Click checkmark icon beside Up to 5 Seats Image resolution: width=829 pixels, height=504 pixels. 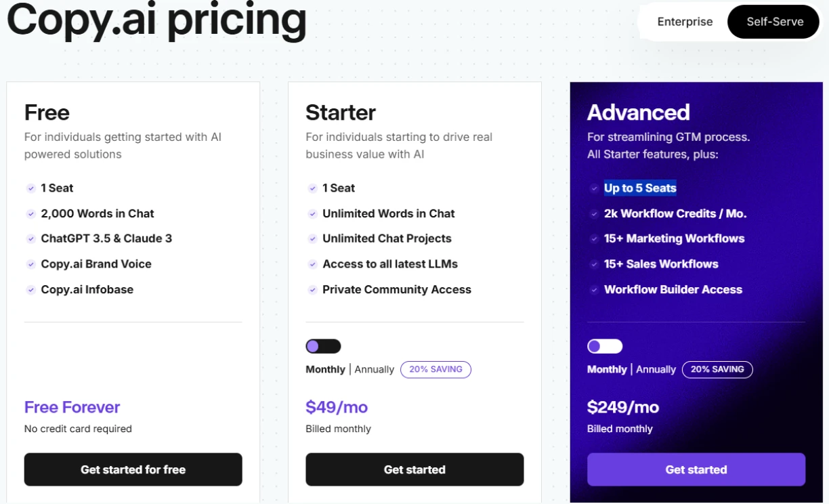(x=594, y=188)
